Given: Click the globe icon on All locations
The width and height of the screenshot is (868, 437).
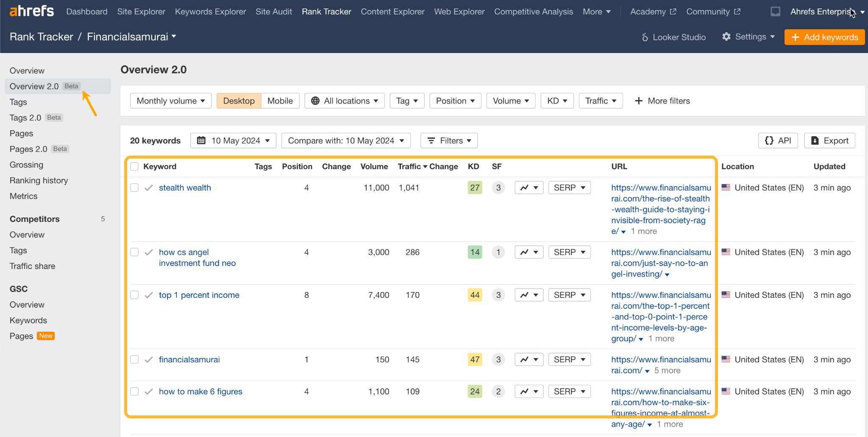Looking at the screenshot, I should [x=315, y=101].
